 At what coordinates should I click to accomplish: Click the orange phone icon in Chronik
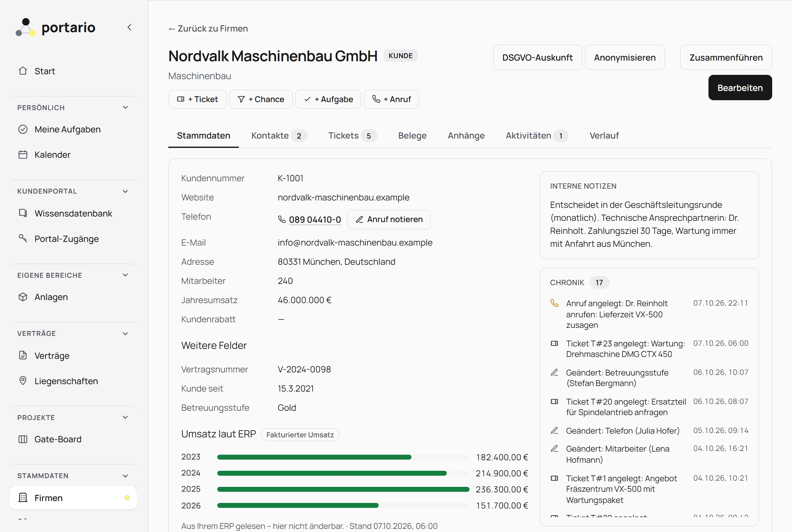pyautogui.click(x=554, y=303)
